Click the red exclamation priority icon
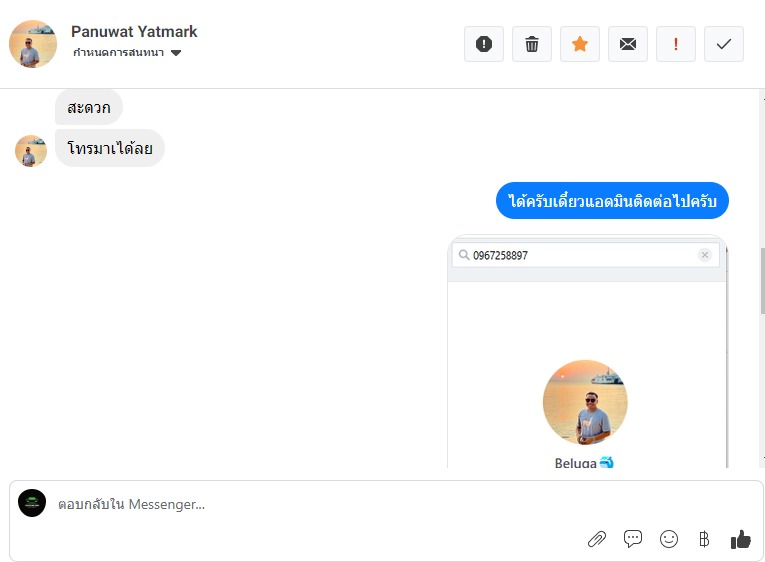 click(x=676, y=44)
